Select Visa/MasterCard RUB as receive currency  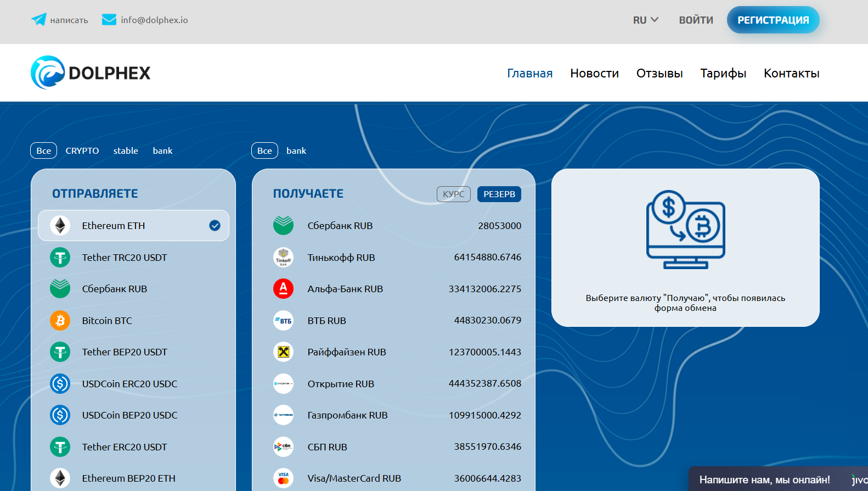[x=393, y=478]
